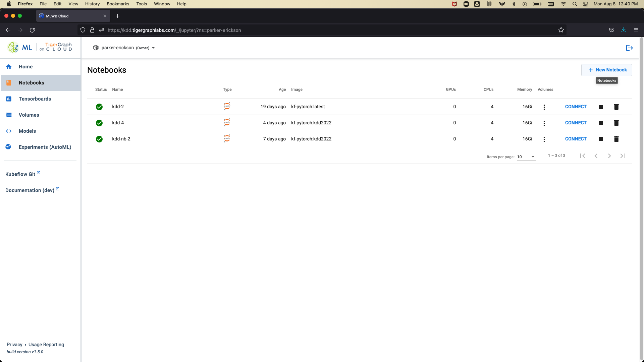Delete the kdd-4 notebook
This screenshot has width=644, height=362.
[616, 123]
